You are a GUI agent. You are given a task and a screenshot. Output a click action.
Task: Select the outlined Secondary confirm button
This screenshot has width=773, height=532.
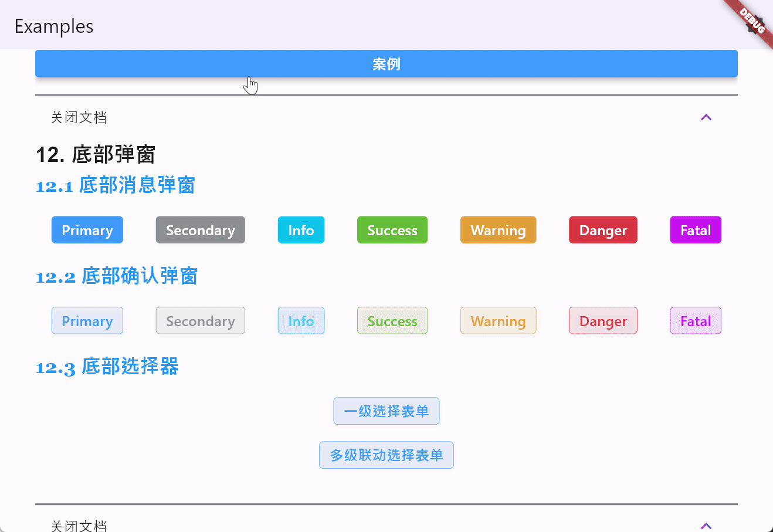coord(200,320)
